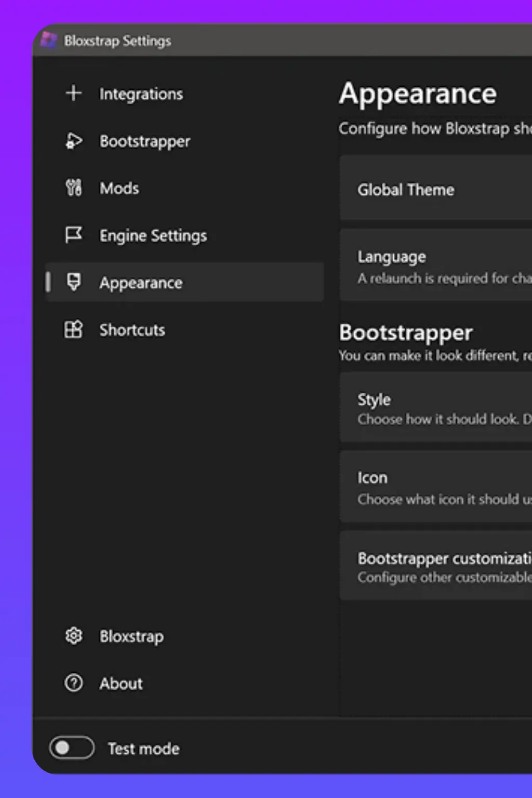Toggle the Test mode switch
The width and height of the screenshot is (532, 798).
click(x=72, y=748)
